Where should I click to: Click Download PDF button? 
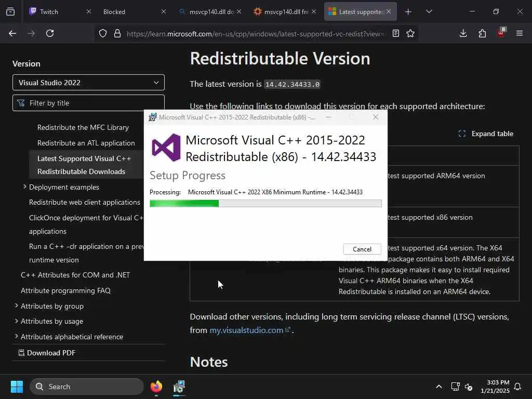47,353
